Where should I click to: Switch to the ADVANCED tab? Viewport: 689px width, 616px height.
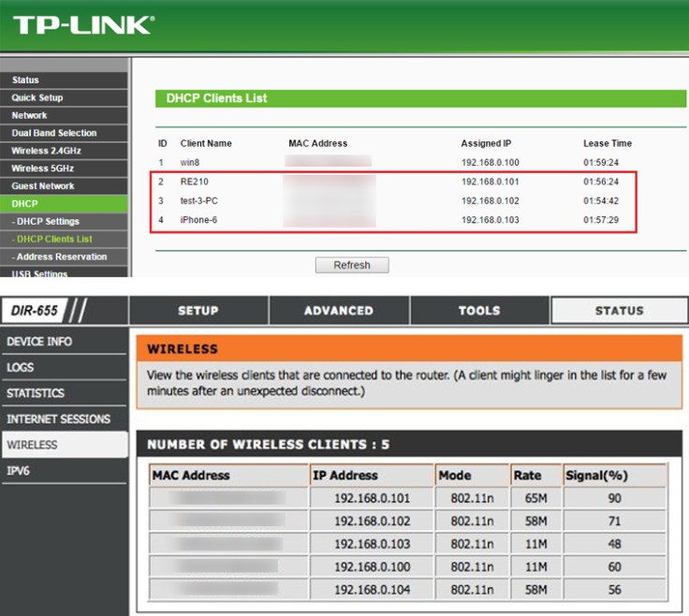[338, 311]
